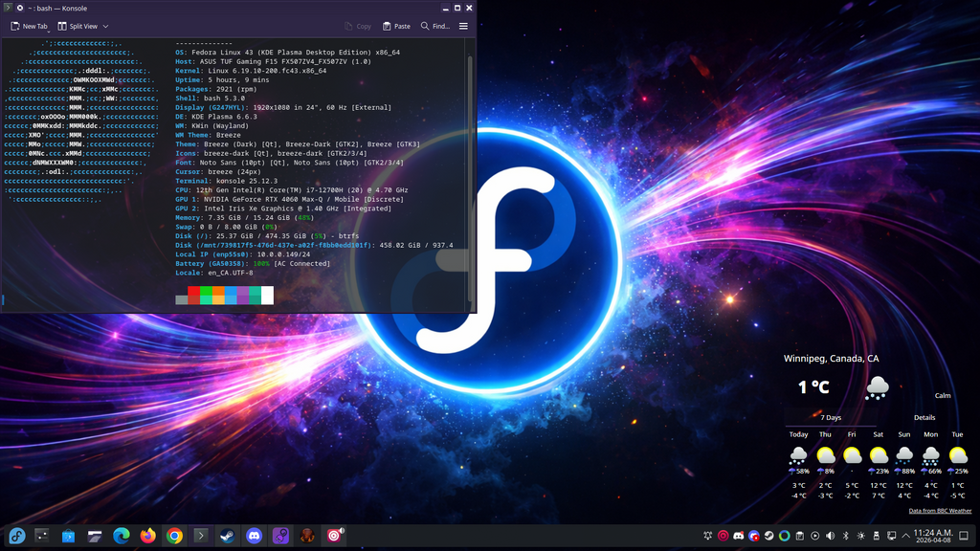Click blue Discord tray icon with red badge
Viewport: 980px width, 551px height.
[x=754, y=536]
